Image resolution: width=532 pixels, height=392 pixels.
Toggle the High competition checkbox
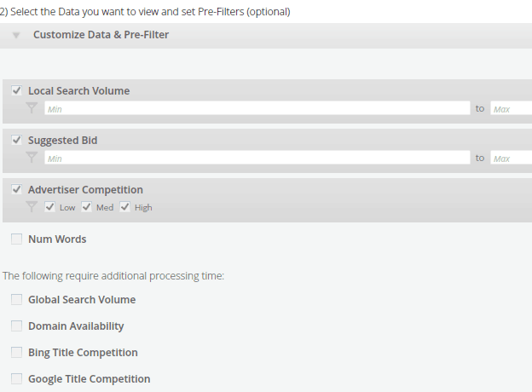click(x=124, y=207)
